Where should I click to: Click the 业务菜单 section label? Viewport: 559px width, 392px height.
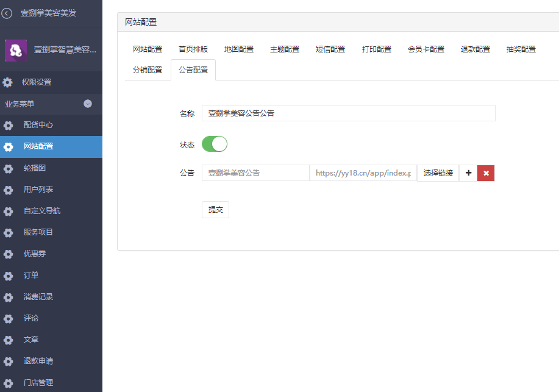click(x=20, y=104)
